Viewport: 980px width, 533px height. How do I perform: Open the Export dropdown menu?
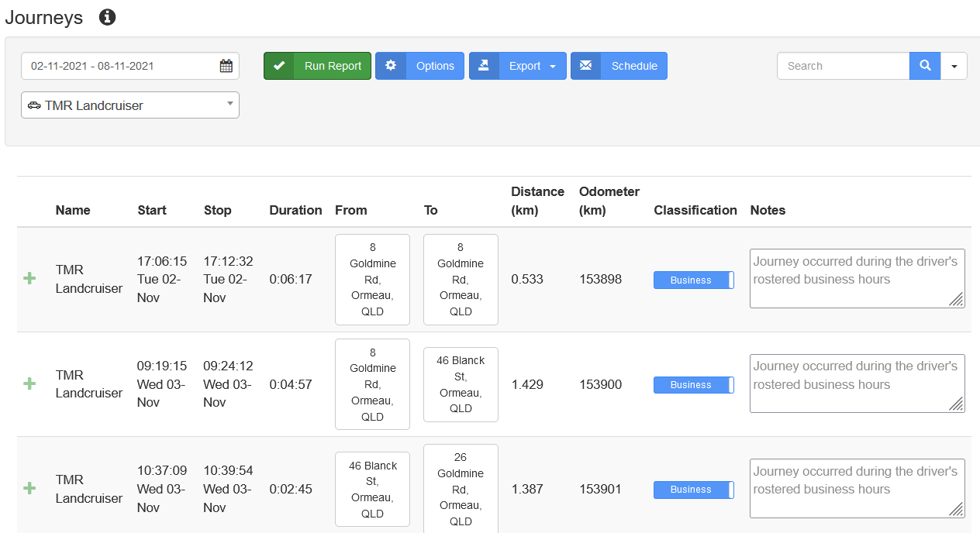pyautogui.click(x=518, y=66)
